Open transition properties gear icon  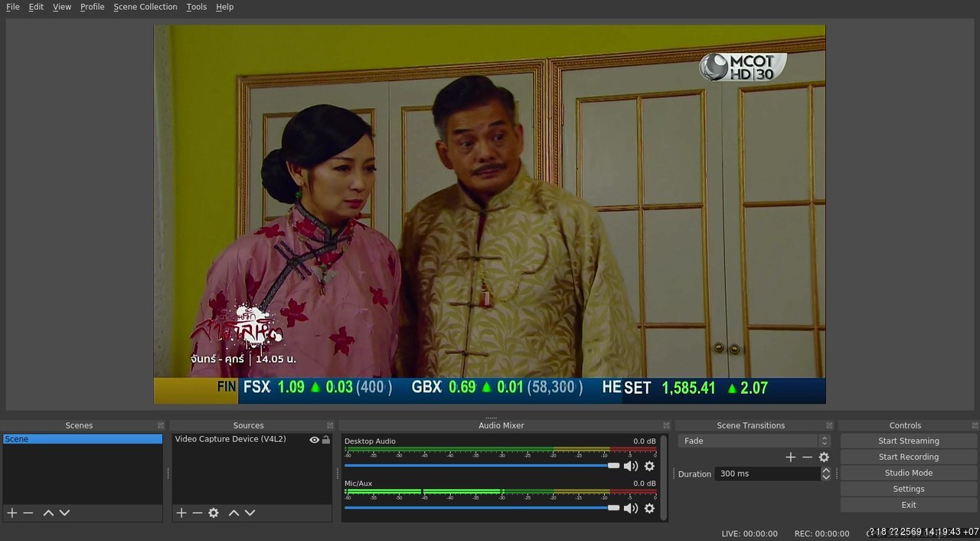click(824, 457)
